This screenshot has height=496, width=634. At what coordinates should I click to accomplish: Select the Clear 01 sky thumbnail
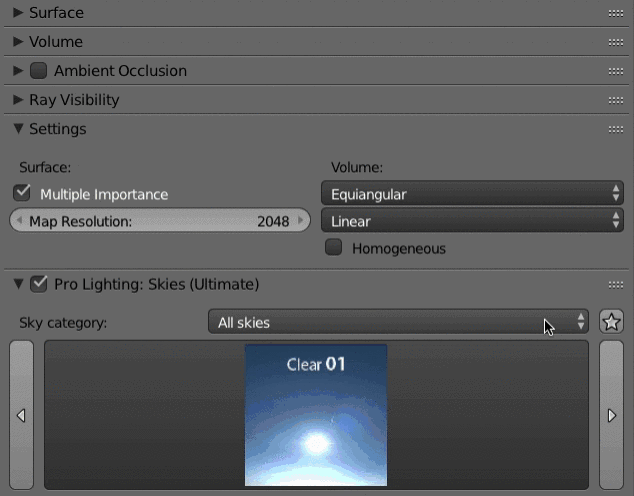(316, 415)
